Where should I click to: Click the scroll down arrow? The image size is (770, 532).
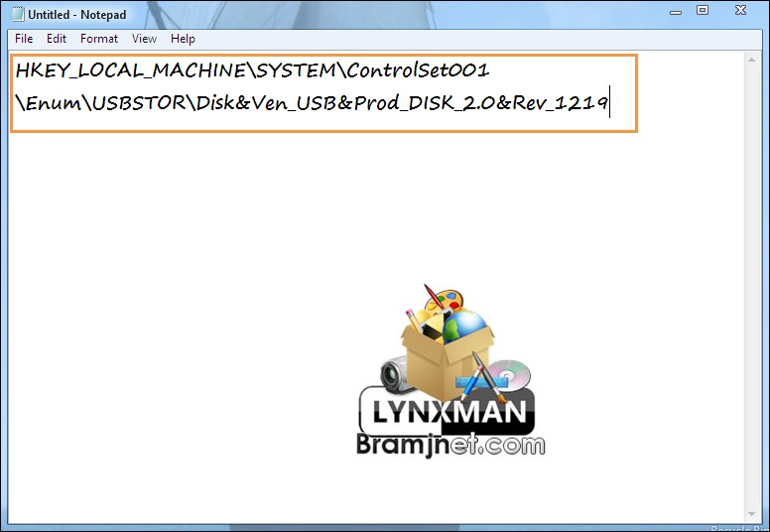point(751,514)
